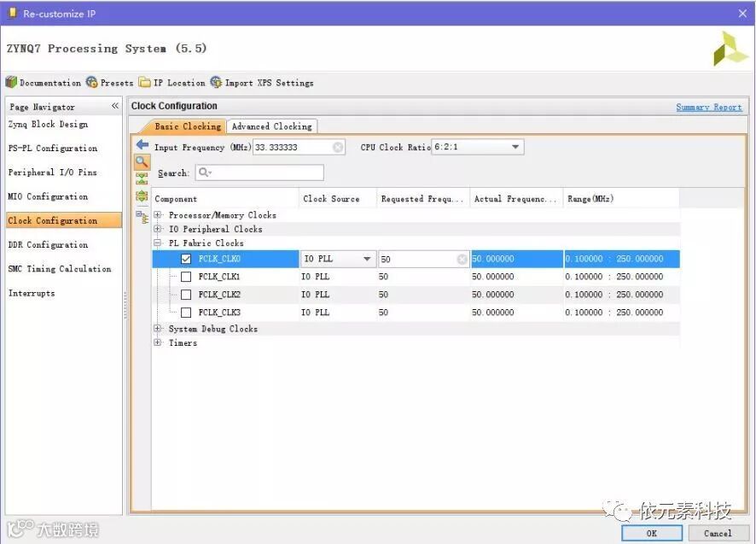Expand the IO Peripheral Clocks node
This screenshot has height=544, width=756.
tap(157, 229)
